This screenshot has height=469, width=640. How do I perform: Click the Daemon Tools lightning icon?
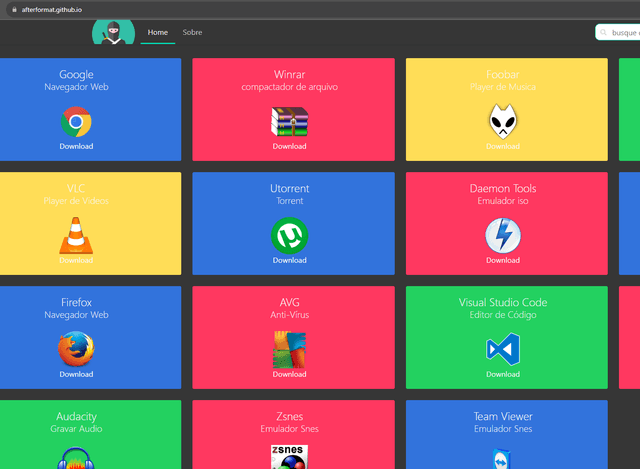coord(503,236)
